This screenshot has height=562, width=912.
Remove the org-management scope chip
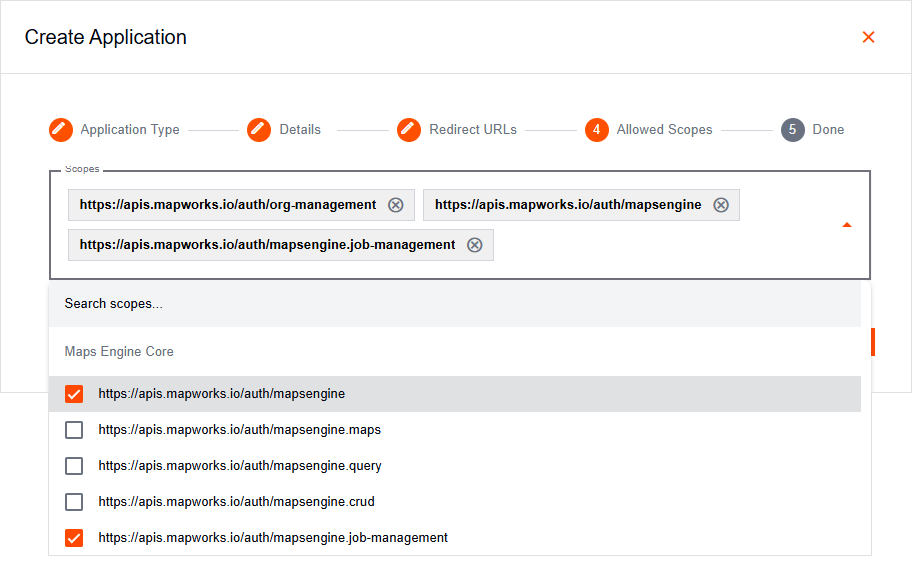pos(396,205)
